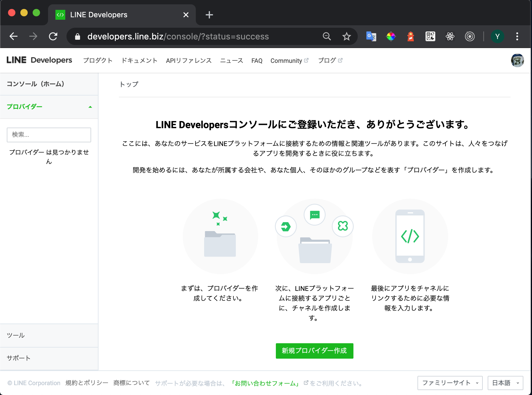Click the phone with code brackets illustration
532x395 pixels.
(x=410, y=236)
